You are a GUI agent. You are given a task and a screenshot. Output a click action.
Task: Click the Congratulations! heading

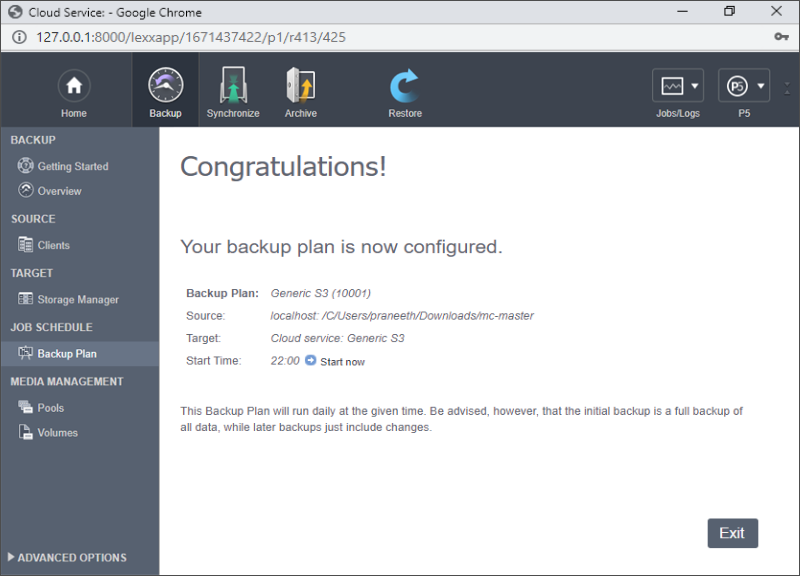click(283, 167)
